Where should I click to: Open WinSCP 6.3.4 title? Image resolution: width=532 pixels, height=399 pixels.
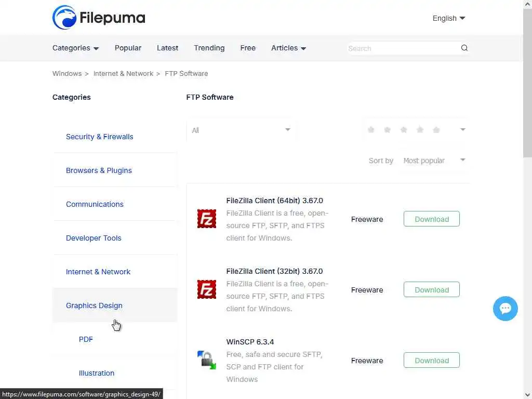point(250,342)
